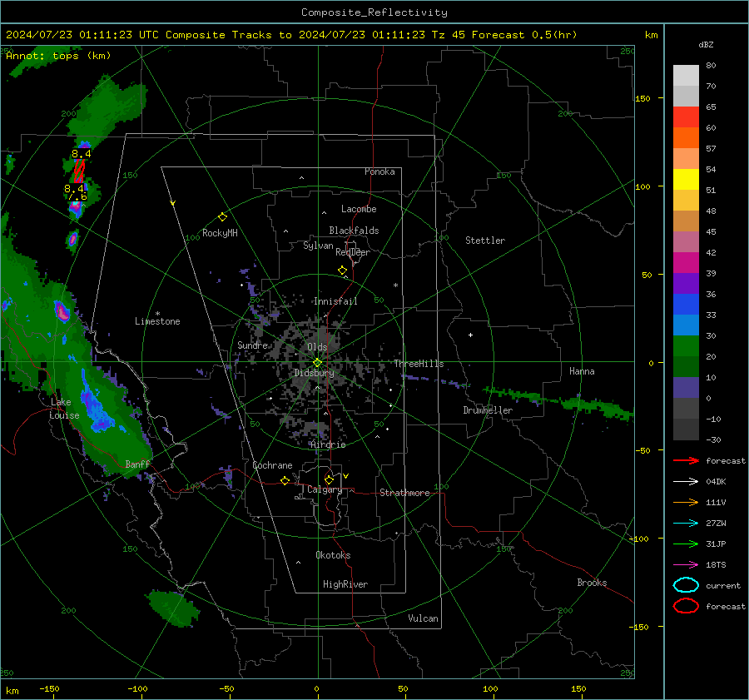This screenshot has width=749, height=700.
Task: Click the Limestone label
Action: tap(157, 321)
